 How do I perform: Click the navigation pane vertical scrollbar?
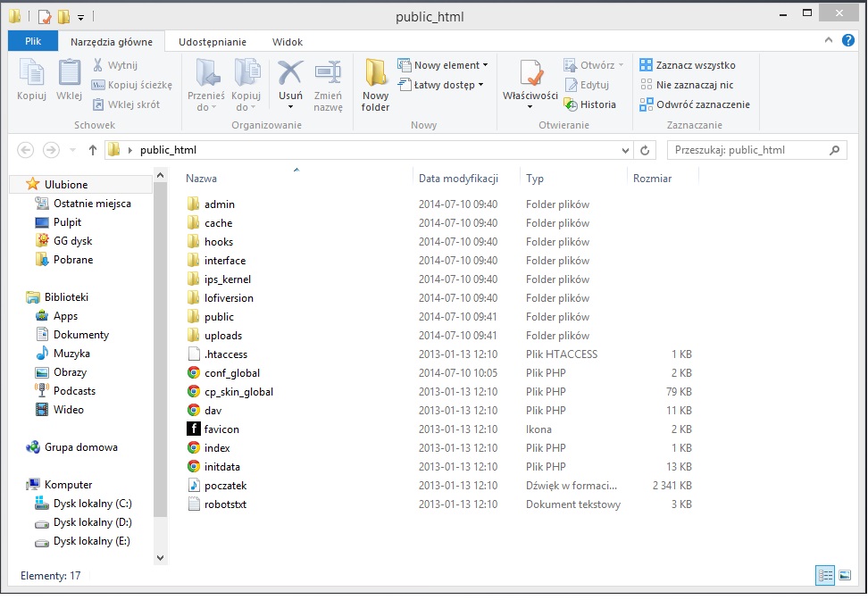(x=161, y=357)
